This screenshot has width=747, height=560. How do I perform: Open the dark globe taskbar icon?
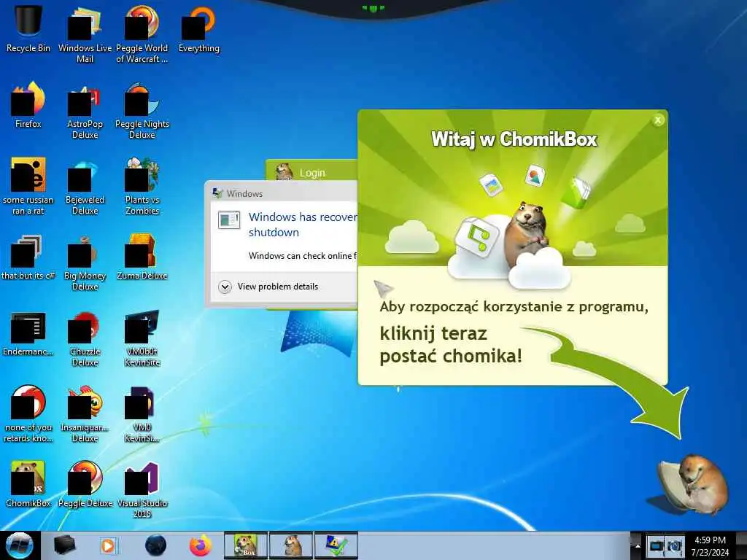click(x=156, y=545)
